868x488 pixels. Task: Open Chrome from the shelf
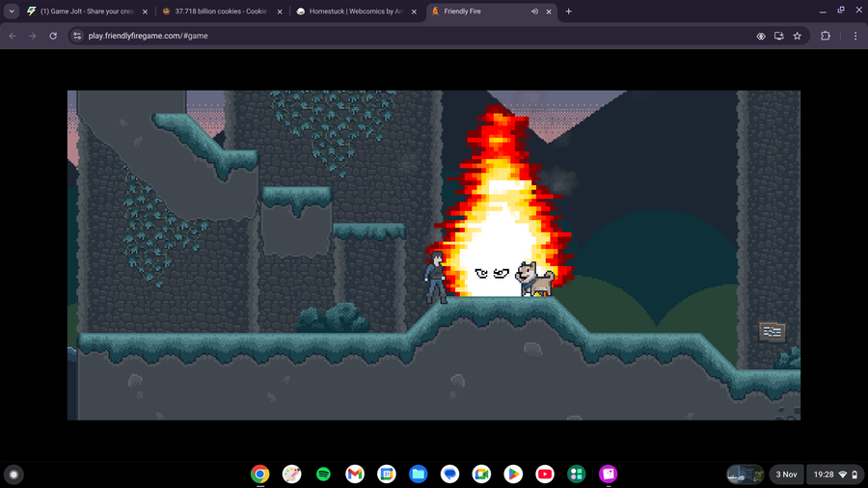[260, 474]
